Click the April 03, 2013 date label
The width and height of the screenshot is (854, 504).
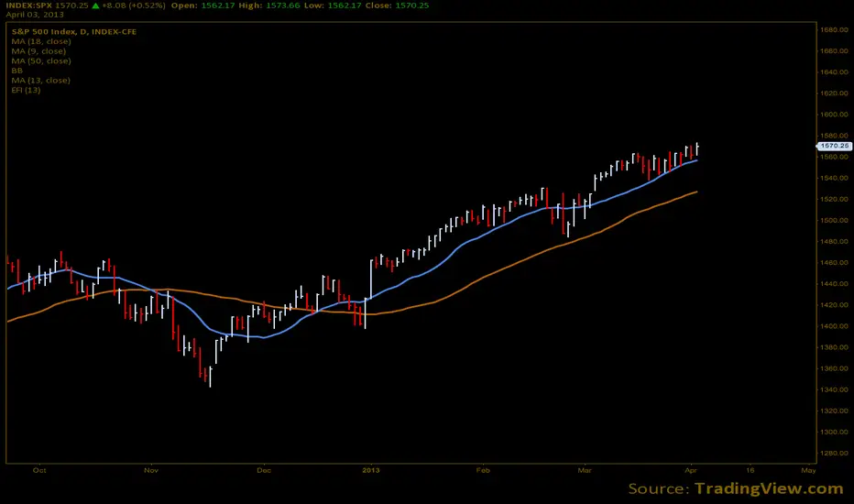(34, 15)
